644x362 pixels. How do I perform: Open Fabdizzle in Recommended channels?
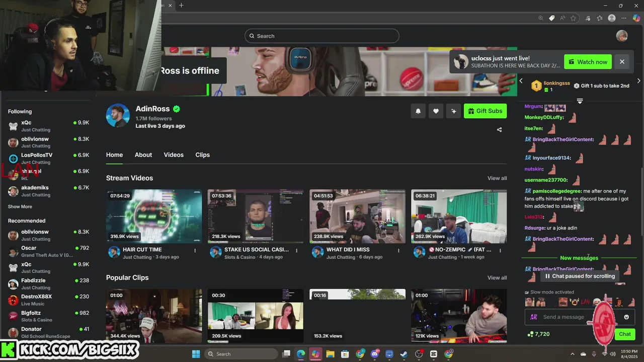(48, 284)
